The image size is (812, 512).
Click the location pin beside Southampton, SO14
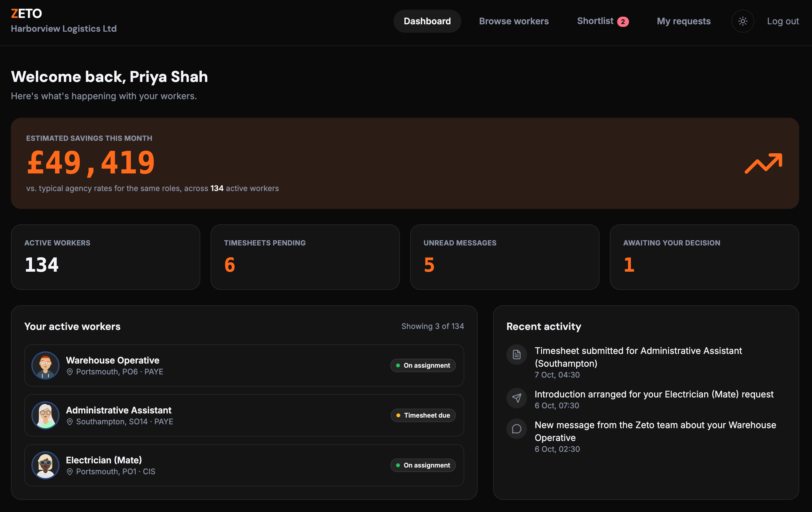coord(69,422)
